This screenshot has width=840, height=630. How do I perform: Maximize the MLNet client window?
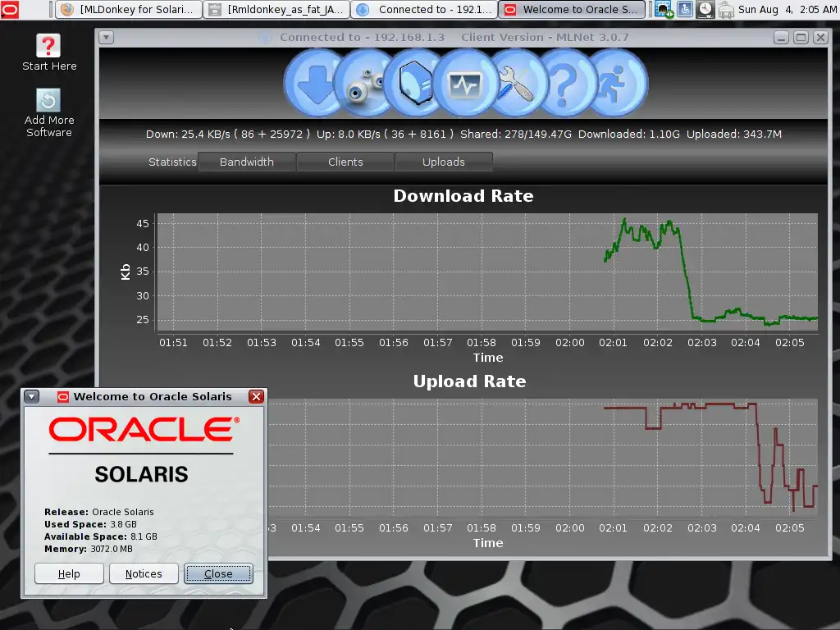(x=801, y=38)
